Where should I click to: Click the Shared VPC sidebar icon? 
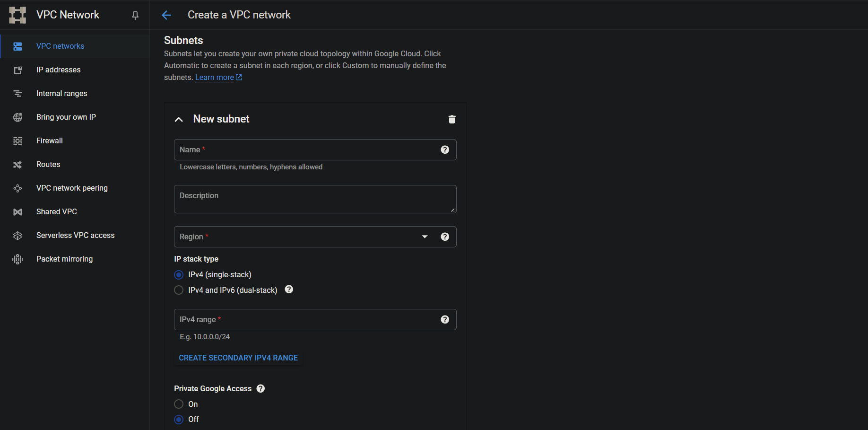click(x=17, y=212)
